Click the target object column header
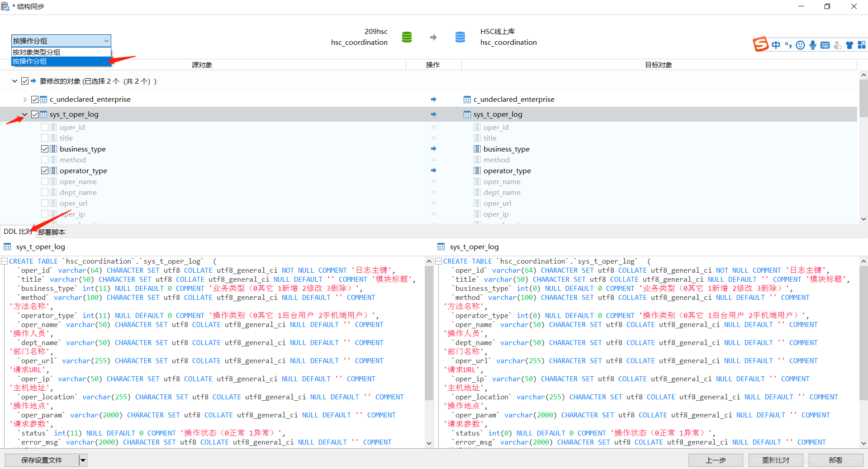Viewport: 868px width, 469px height. point(659,65)
